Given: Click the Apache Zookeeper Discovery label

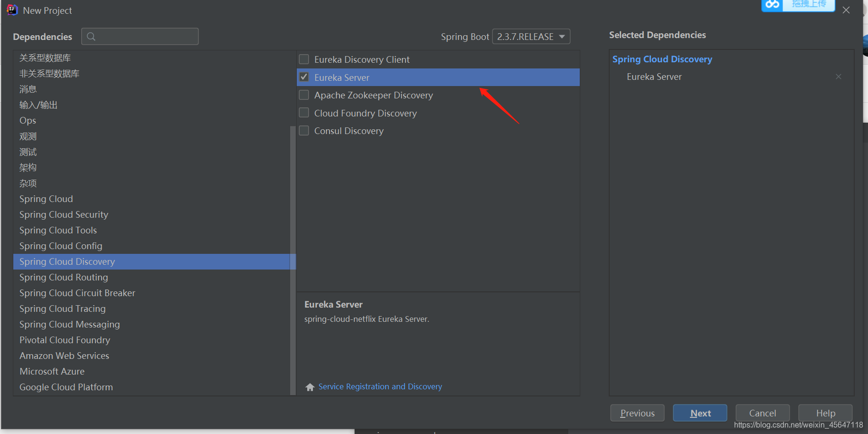Looking at the screenshot, I should 374,96.
